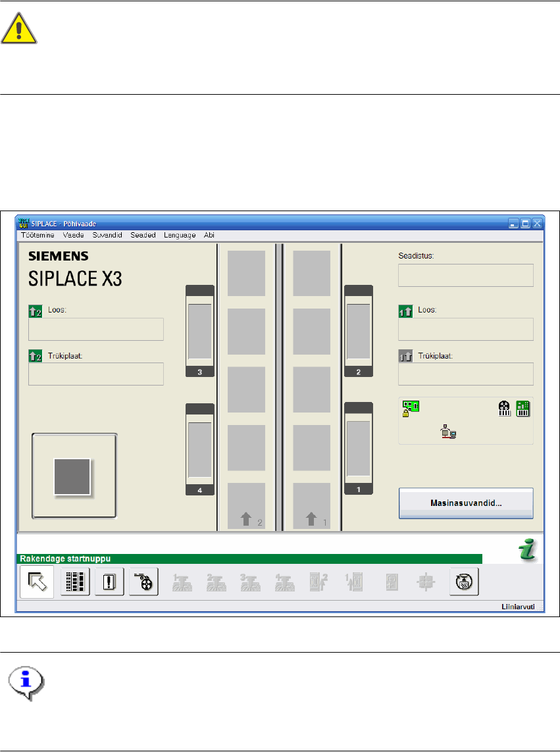Screen dimensions: 560x752
Task: Click lane 2 Loos arrow icon
Action: click(35, 312)
